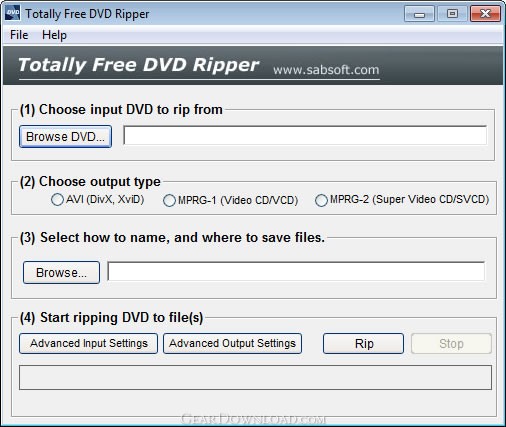Visit the www.sabsoft.com link in banner
The height and width of the screenshot is (427, 506).
(x=326, y=70)
